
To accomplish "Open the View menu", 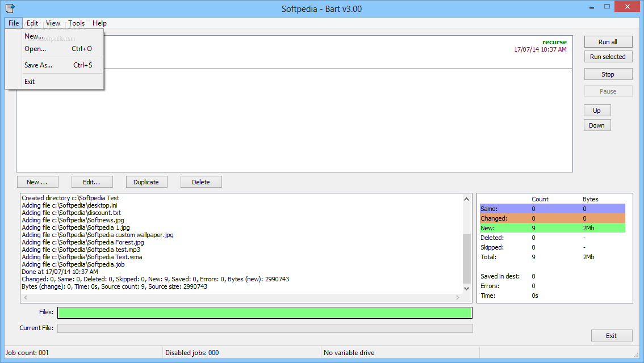I will [x=53, y=23].
